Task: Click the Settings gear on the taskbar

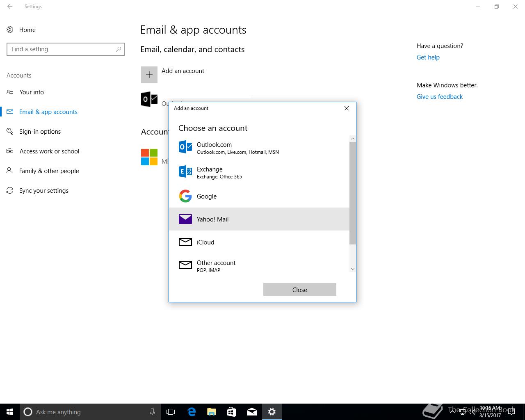Action: (272, 412)
